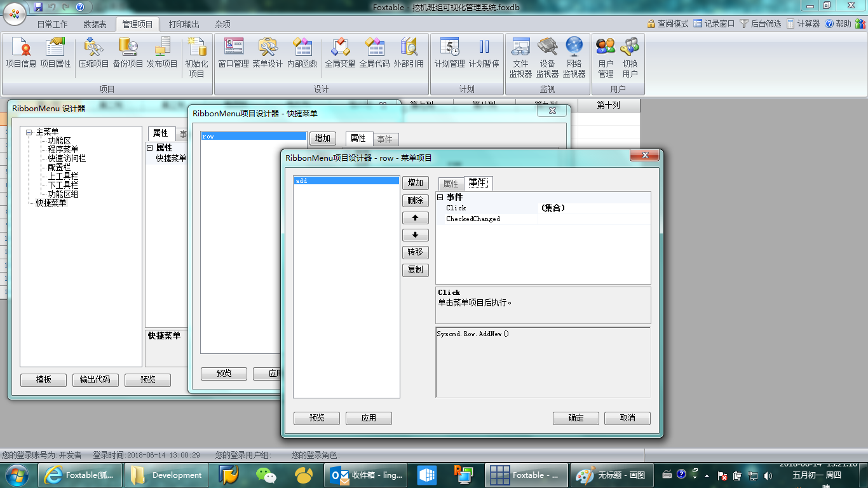
Task: Switch to the 杂项 ribbon tab
Action: pos(222,24)
